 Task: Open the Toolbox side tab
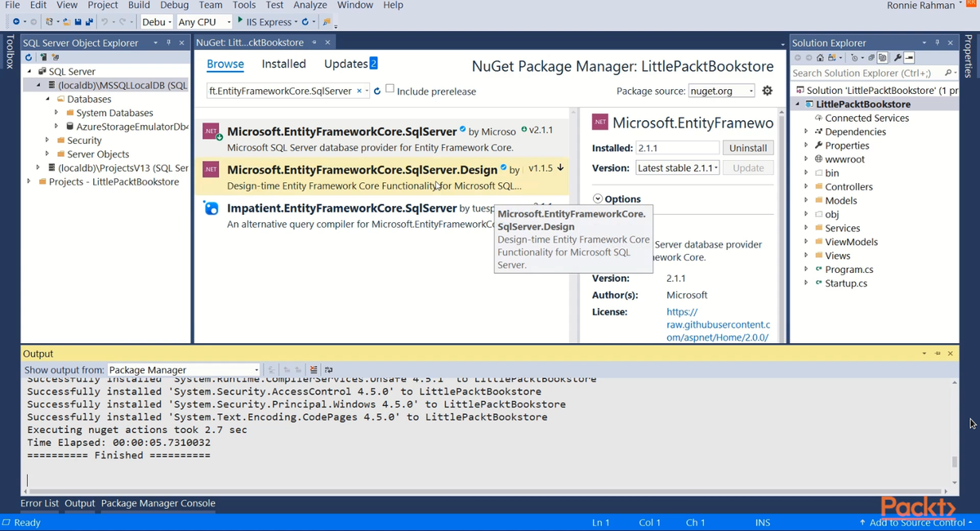10,51
